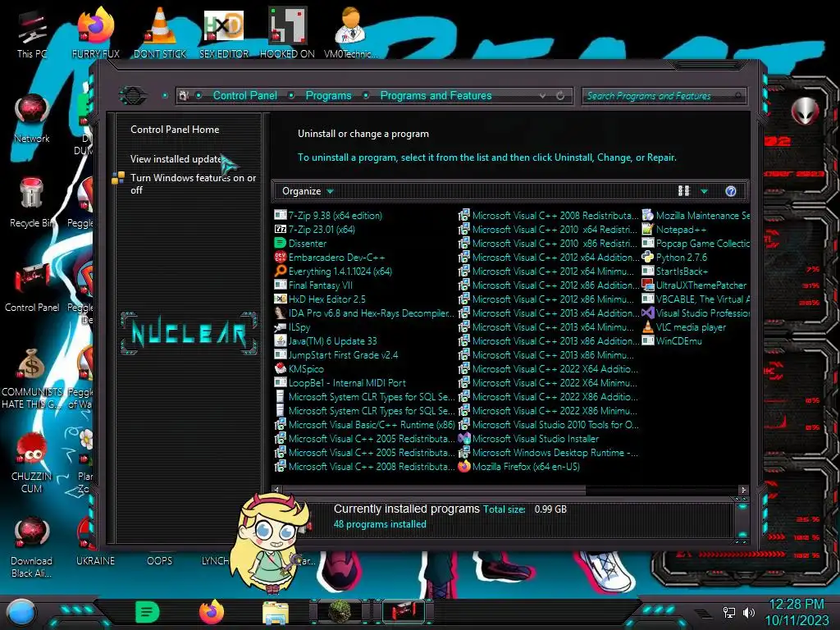
Task: Select Notepad++ entry
Action: point(674,230)
